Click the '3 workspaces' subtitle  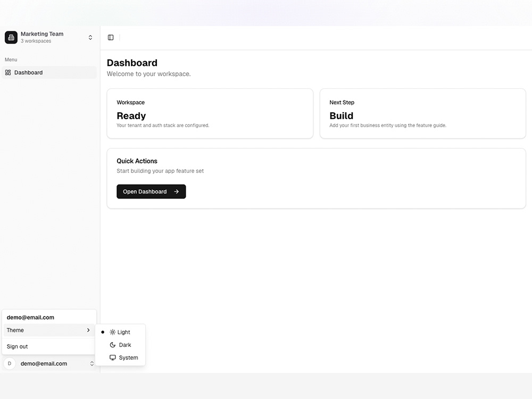36,41
